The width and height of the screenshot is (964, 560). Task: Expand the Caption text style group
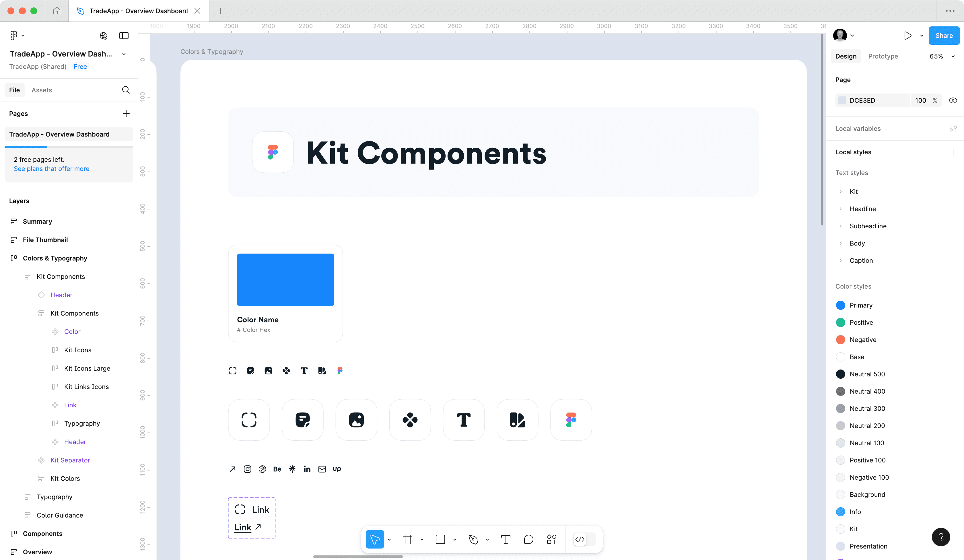pyautogui.click(x=840, y=260)
